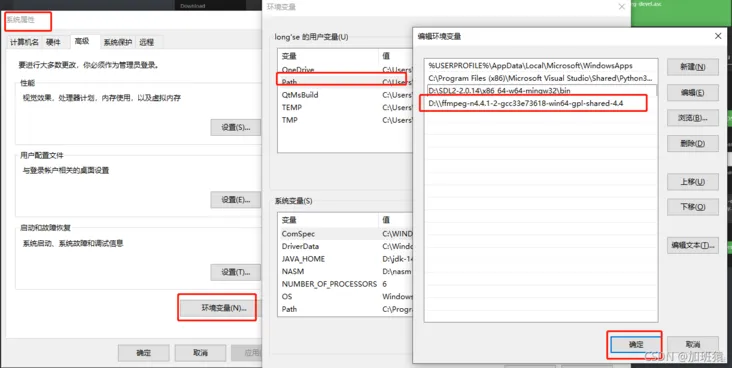Click the 编辑文本(T)... button

point(692,245)
